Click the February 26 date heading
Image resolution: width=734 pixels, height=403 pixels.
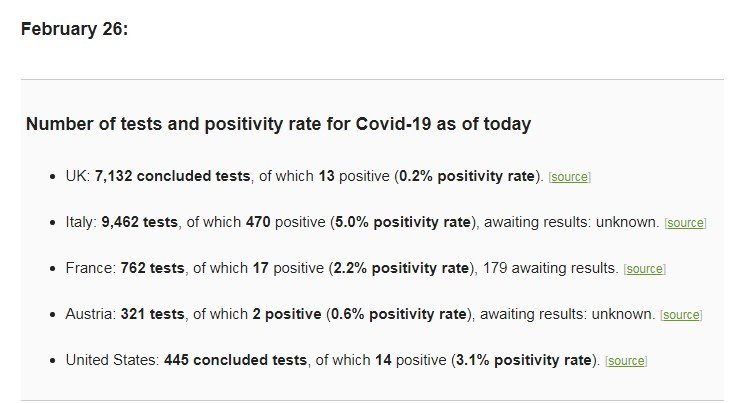[75, 28]
